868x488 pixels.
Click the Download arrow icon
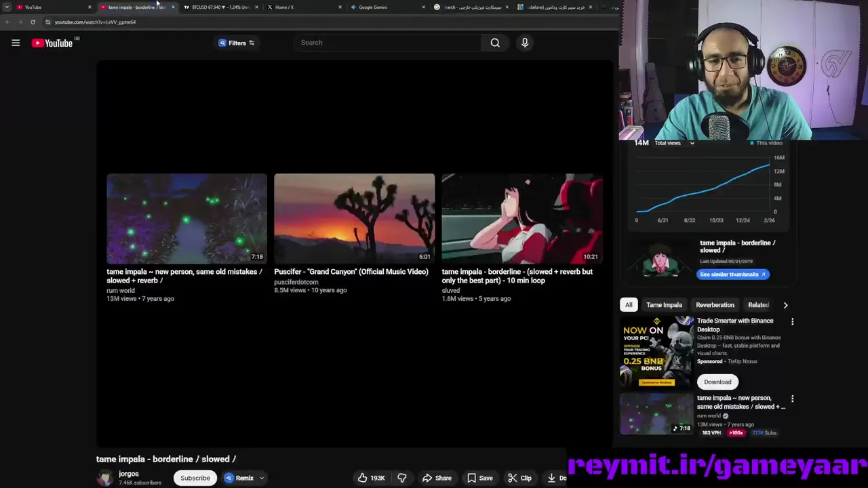click(x=551, y=478)
